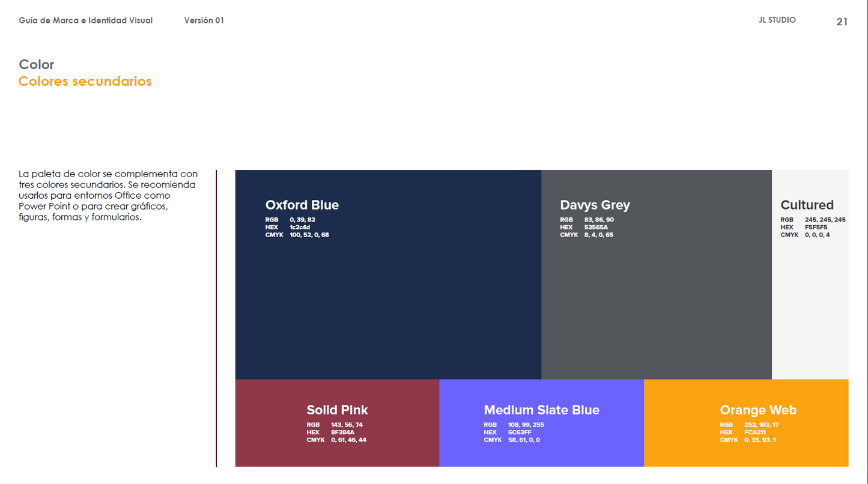Click the Cultured CMYK value 0, 0, 0, 4
The height and width of the screenshot is (484, 868).
817,235
